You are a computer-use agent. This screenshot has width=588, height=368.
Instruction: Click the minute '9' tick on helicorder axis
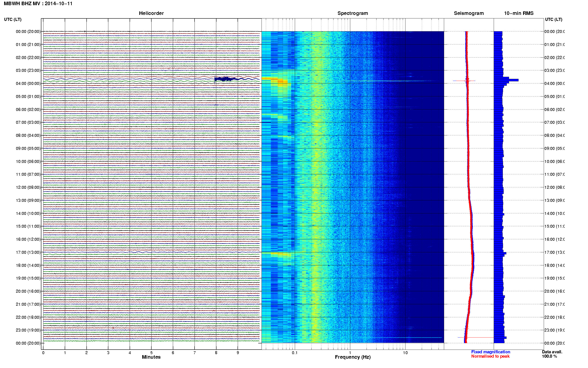click(238, 353)
